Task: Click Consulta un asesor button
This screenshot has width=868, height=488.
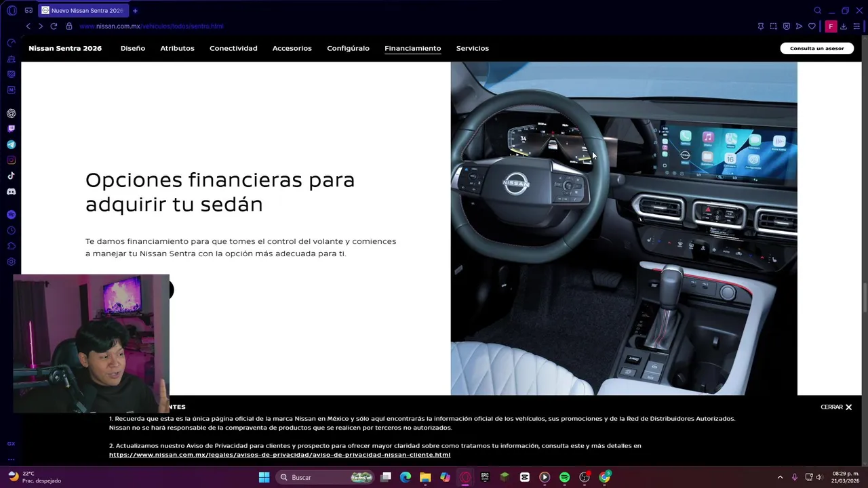Action: (x=817, y=48)
